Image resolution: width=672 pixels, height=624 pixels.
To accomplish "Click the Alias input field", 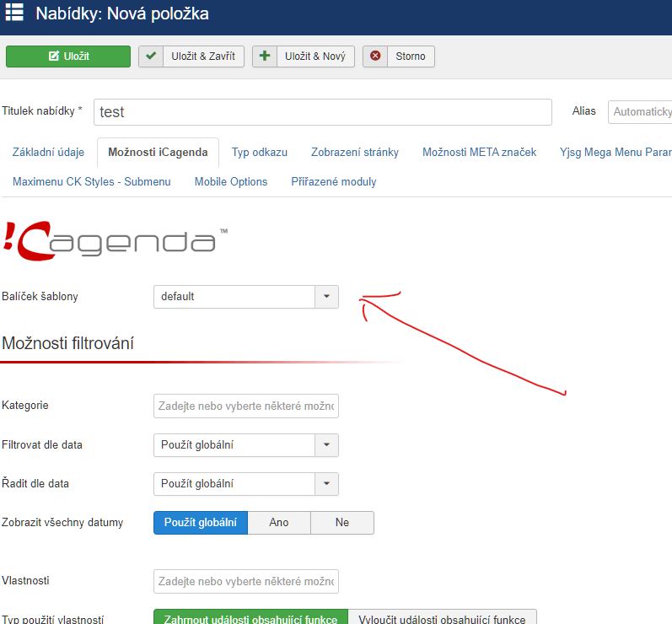I will 640,112.
